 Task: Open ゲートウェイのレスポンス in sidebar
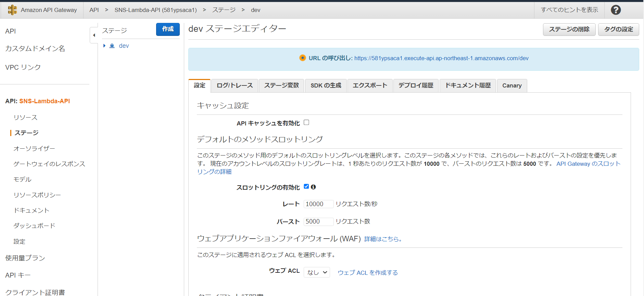pyautogui.click(x=49, y=164)
